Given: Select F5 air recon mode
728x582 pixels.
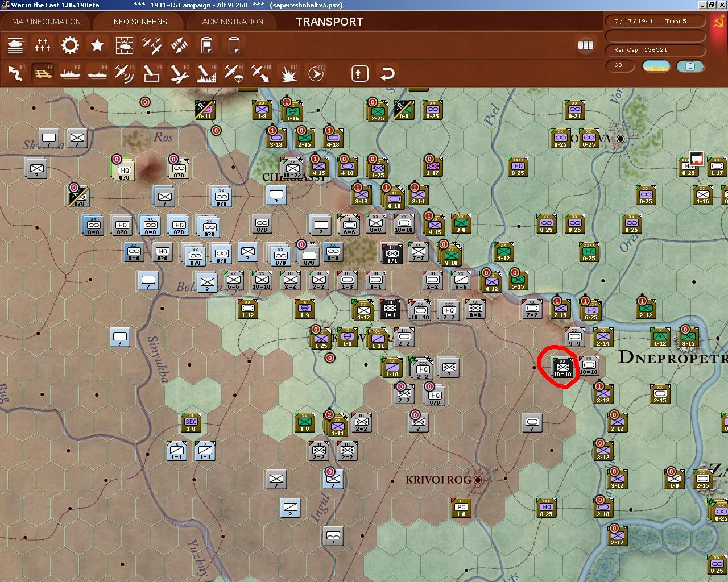Looking at the screenshot, I should (125, 74).
